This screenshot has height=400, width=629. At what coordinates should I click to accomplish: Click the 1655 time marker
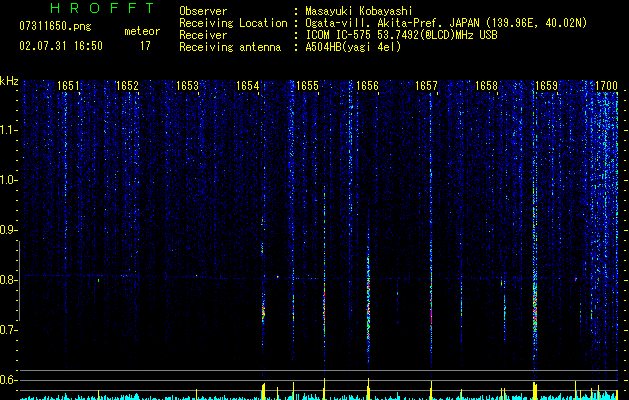click(307, 86)
